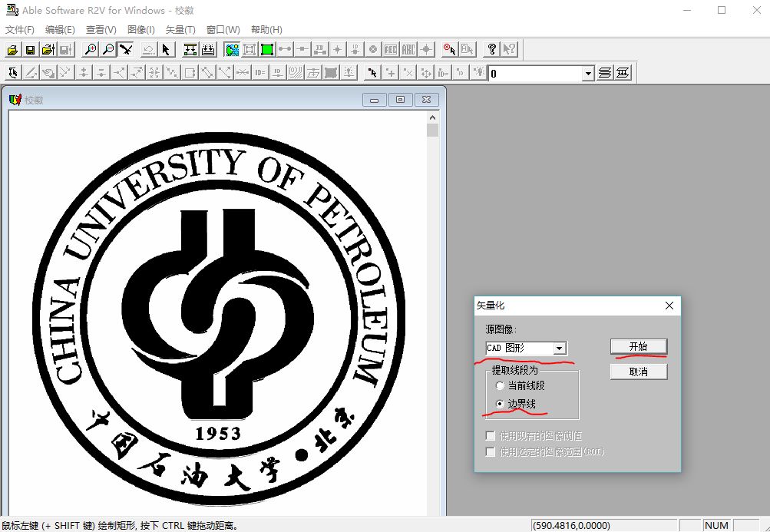Open the 查看(V) menu
Screen dimensions: 770x532
point(101,29)
